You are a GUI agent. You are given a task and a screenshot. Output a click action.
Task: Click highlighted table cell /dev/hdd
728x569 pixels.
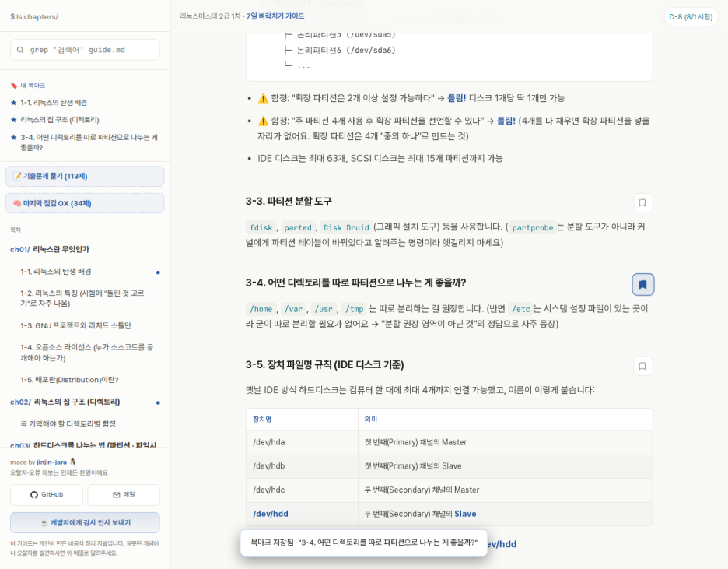[x=303, y=514]
